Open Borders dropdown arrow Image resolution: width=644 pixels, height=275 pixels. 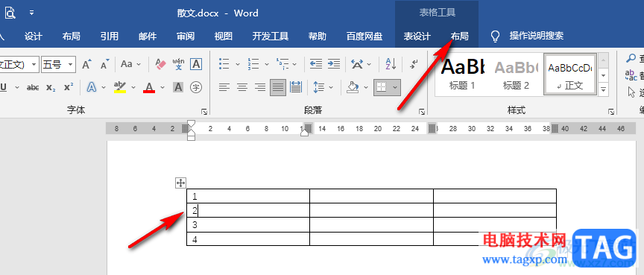[x=395, y=87]
